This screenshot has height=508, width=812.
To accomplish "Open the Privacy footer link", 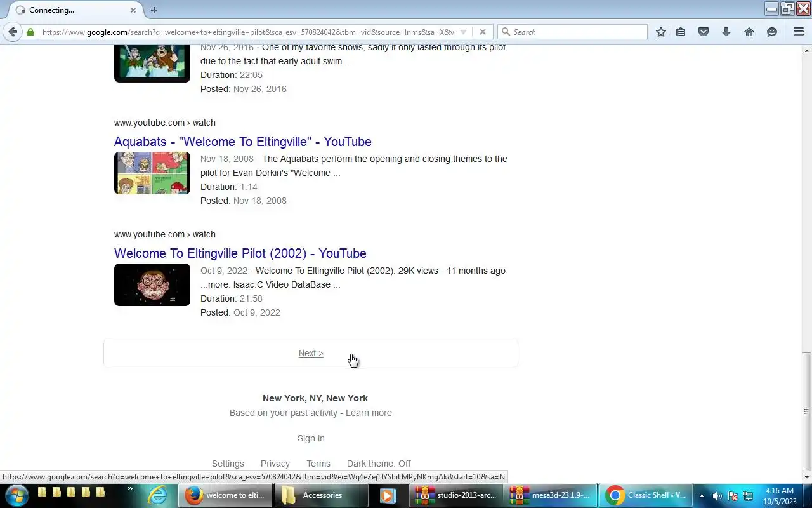I will tap(275, 464).
